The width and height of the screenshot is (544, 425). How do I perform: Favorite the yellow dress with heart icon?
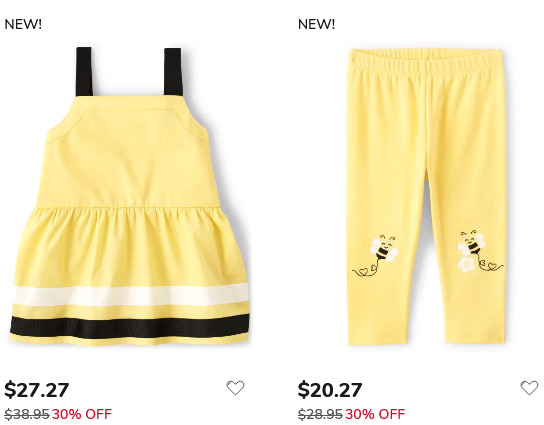point(236,388)
